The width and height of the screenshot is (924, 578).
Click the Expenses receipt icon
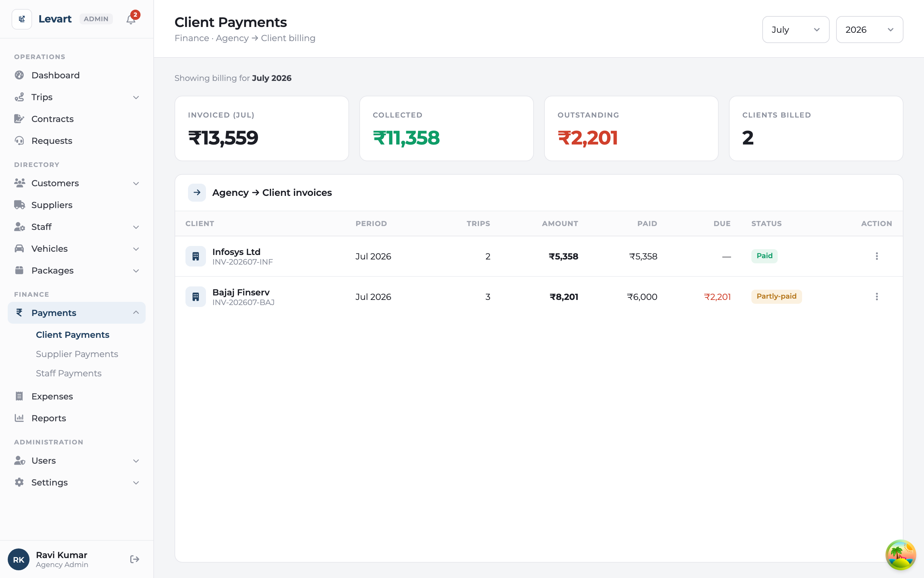pyautogui.click(x=20, y=396)
